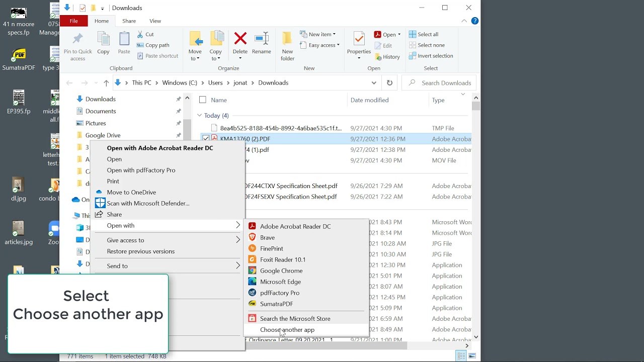
Task: Uncheck the KMA13760 (2).PDF checkbox
Action: (x=206, y=138)
